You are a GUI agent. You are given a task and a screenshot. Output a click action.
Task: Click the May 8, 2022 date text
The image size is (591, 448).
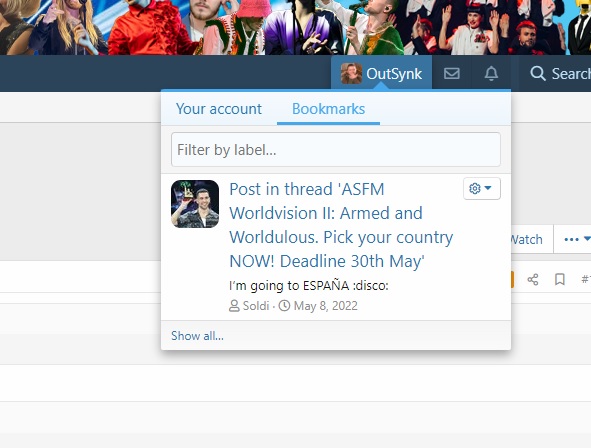tap(326, 306)
